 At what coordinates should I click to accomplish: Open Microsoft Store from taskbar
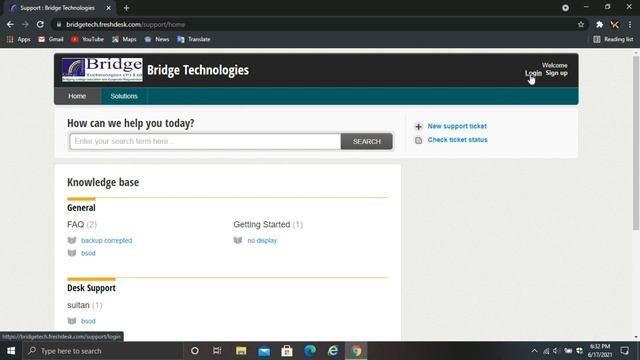[x=287, y=351]
